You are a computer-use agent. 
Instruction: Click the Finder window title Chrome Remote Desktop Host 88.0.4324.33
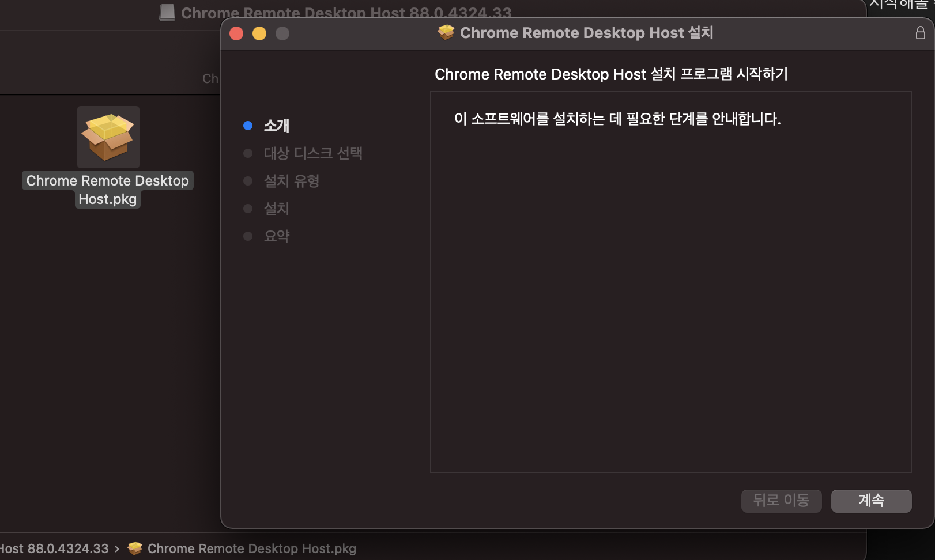[346, 13]
